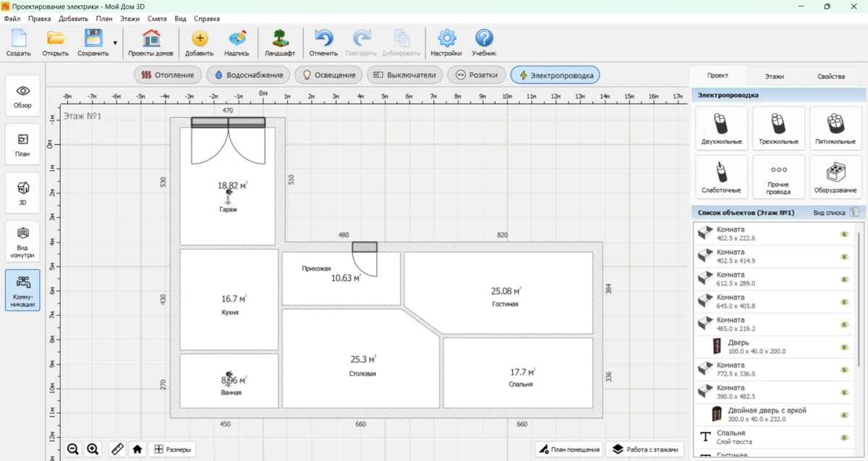Toggle the Размеры dimensions button

[172, 449]
